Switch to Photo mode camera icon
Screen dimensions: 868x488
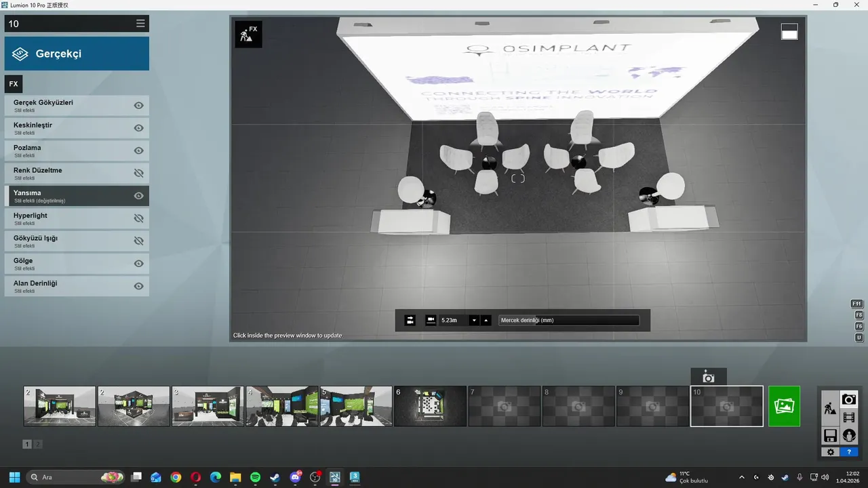coord(849,399)
